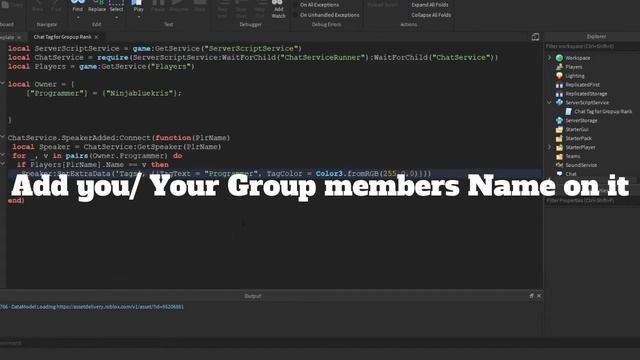The height and width of the screenshot is (360, 640).
Task: Select ServerStorage in Explorer
Action: (x=581, y=121)
